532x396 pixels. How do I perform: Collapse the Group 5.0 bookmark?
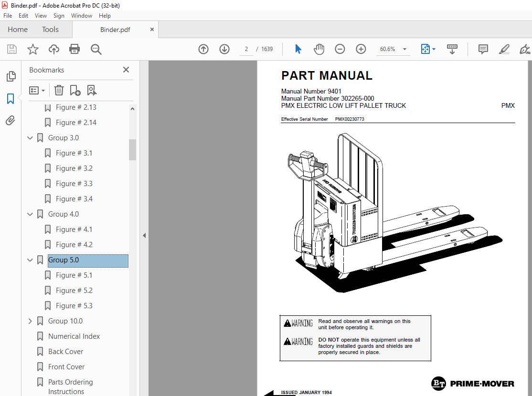pyautogui.click(x=30, y=260)
